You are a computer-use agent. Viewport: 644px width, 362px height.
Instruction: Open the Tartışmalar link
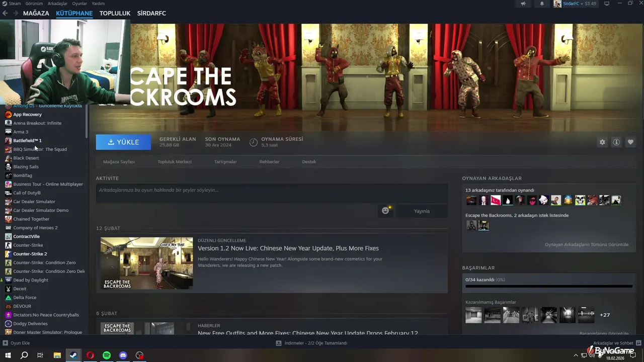225,161
